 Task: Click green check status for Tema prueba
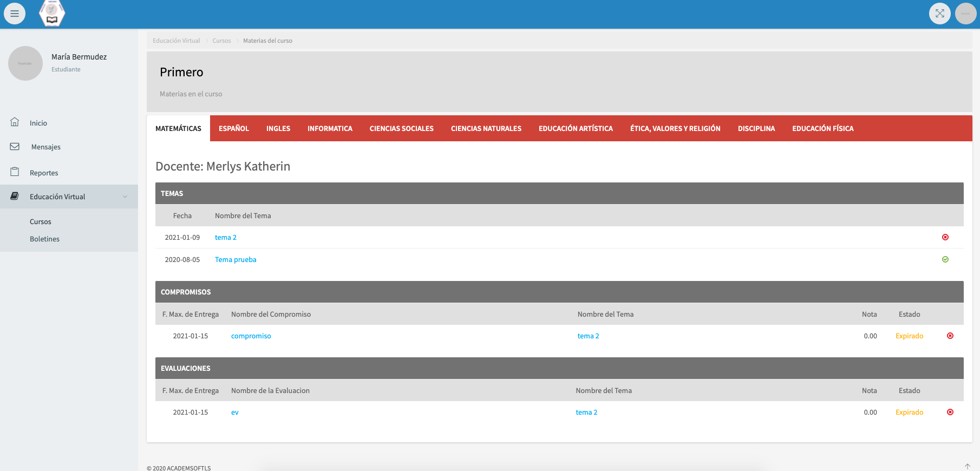point(945,259)
